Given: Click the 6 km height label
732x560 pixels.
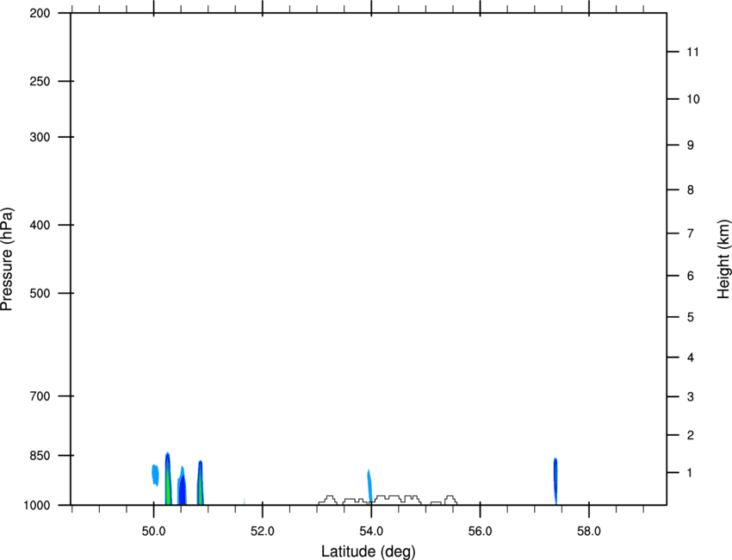Looking at the screenshot, I should [x=691, y=276].
